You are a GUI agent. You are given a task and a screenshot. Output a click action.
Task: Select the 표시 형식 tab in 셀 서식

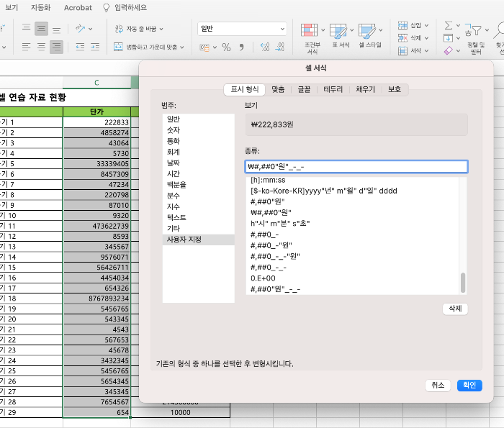click(245, 89)
